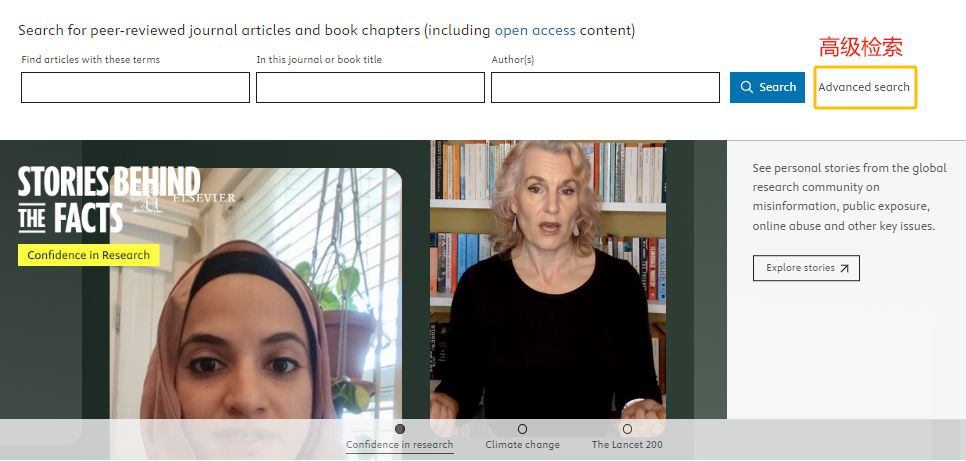Viewport: 966px width, 461px height.
Task: Focus the journal or book title field
Action: point(370,88)
